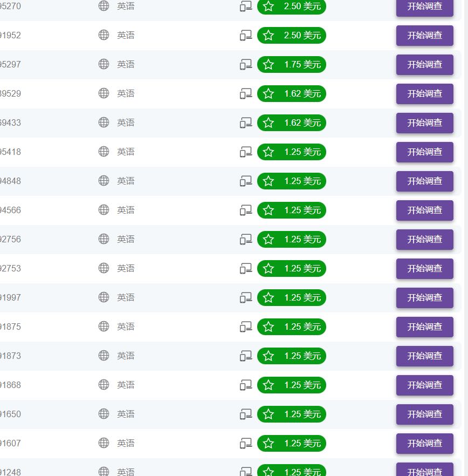Click the globe icon in the row ending 2753
The width and height of the screenshot is (468, 476).
click(104, 268)
